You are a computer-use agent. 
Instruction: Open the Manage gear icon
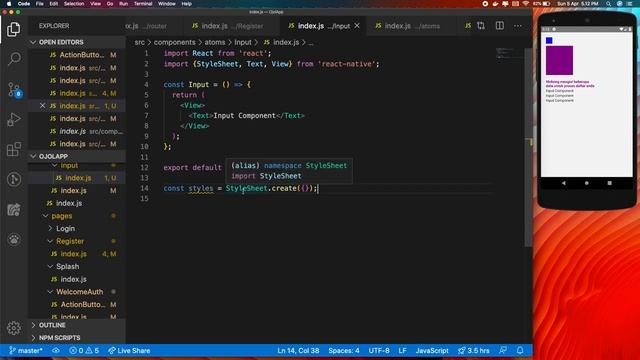(14, 328)
